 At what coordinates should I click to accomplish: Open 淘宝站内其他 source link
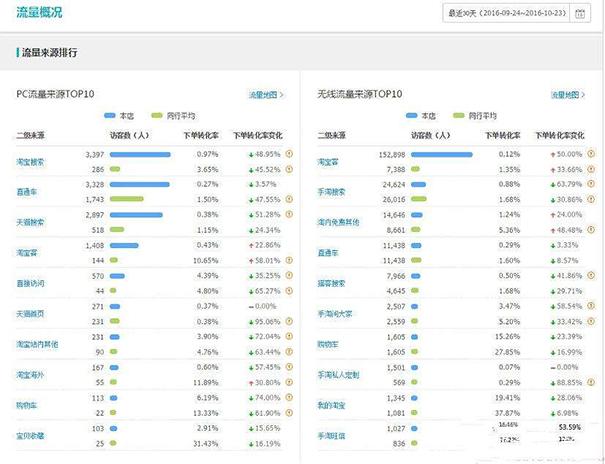coord(37,344)
